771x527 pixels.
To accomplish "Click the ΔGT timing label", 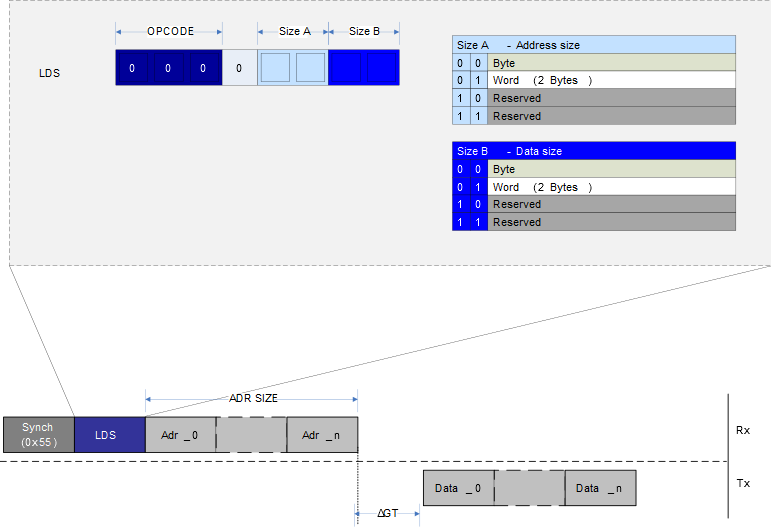I will pyautogui.click(x=388, y=513).
